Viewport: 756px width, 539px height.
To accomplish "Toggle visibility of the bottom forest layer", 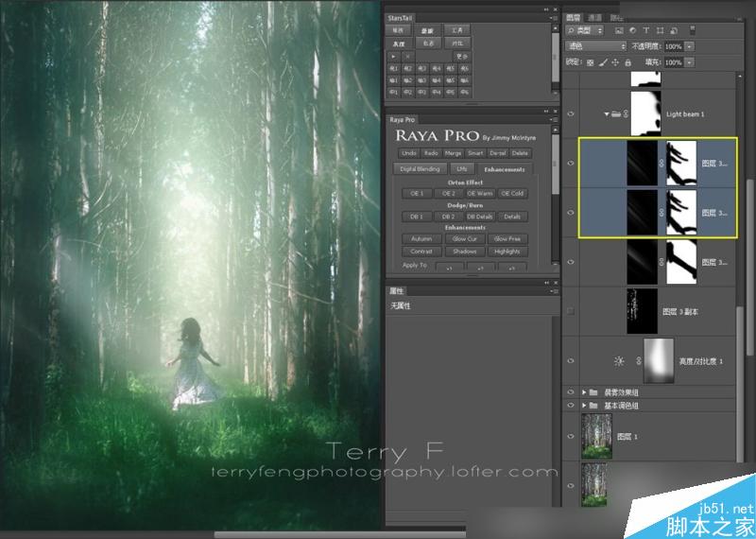I will point(571,485).
